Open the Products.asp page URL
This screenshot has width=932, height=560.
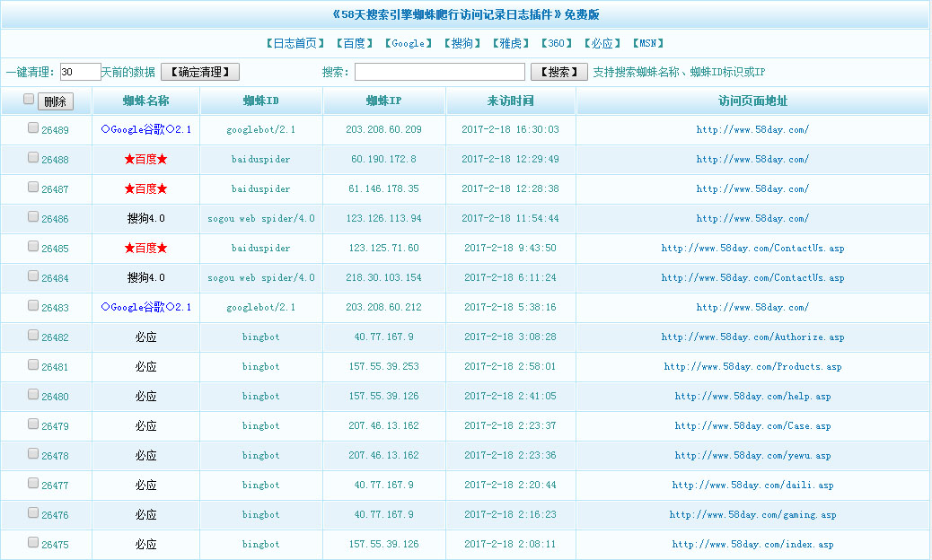752,366
